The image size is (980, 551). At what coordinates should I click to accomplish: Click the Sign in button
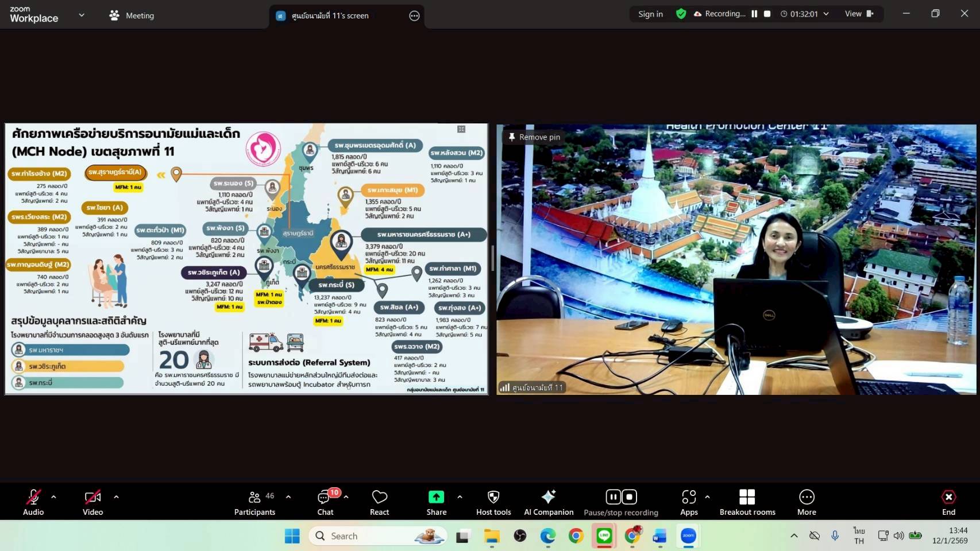coord(650,14)
